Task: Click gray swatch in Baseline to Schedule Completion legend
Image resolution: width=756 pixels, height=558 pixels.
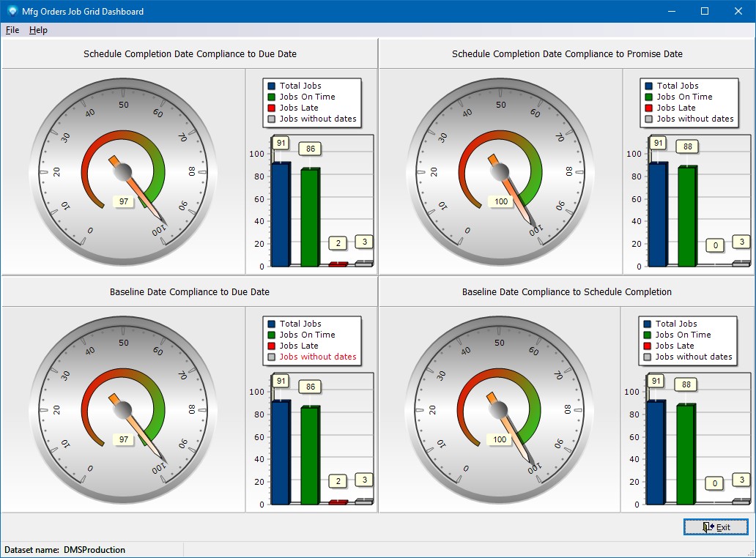Action: point(647,357)
